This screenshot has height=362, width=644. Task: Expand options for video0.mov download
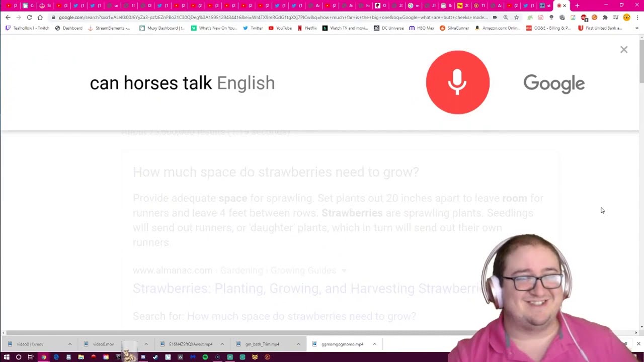pos(146,344)
